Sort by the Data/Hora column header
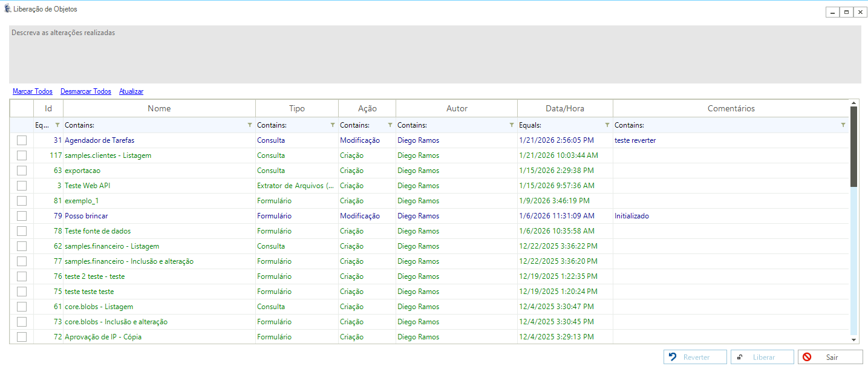 pos(565,109)
